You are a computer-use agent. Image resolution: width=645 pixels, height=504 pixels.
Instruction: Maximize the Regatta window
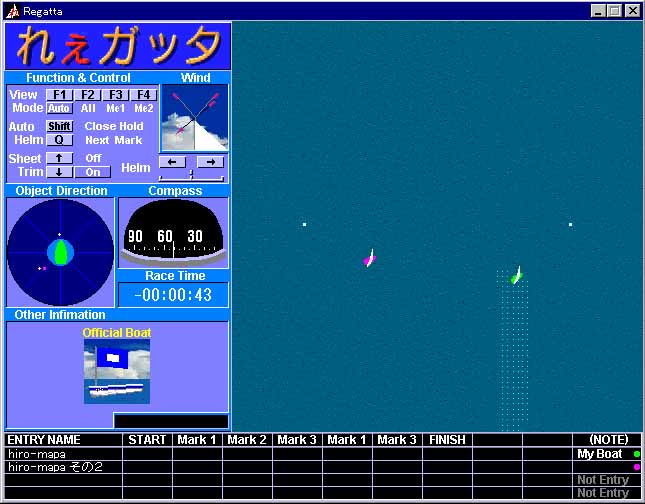614,11
